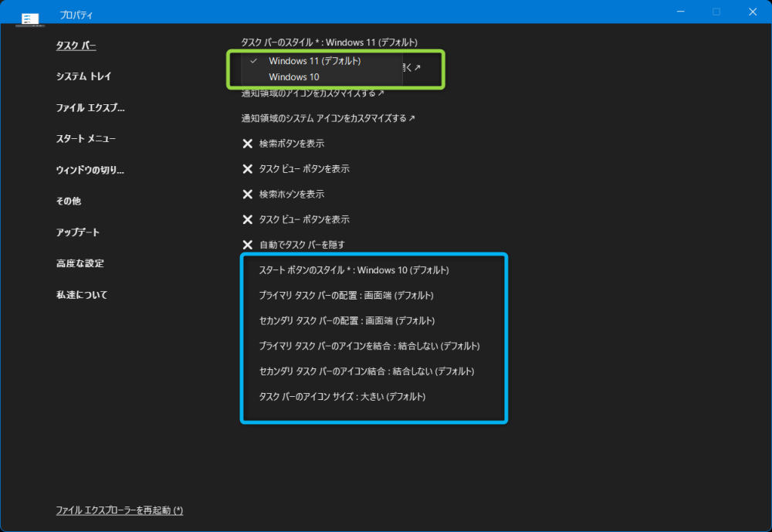The image size is (772, 532).
Task: Go to the スタート メニュー section
Action: [86, 138]
